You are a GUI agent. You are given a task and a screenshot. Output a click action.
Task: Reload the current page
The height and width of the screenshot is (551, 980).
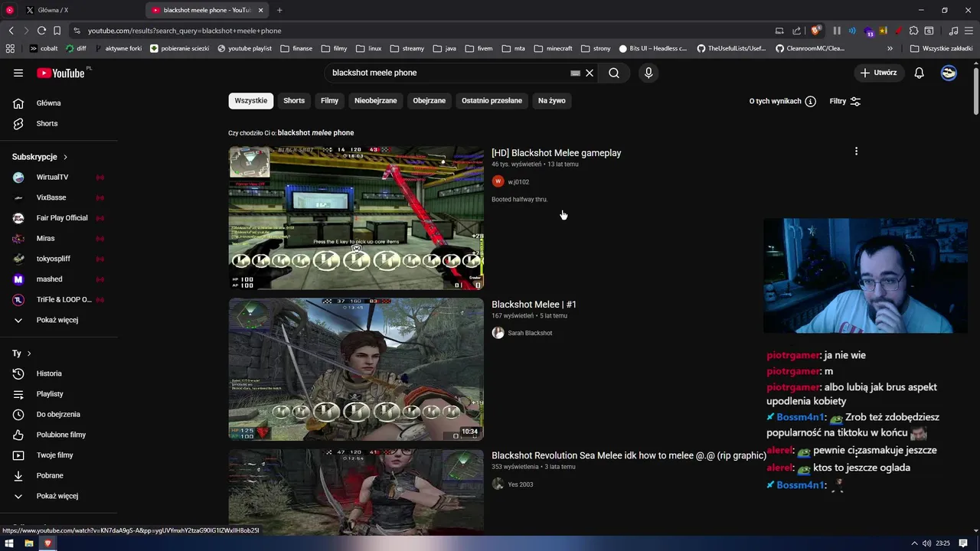41,31
